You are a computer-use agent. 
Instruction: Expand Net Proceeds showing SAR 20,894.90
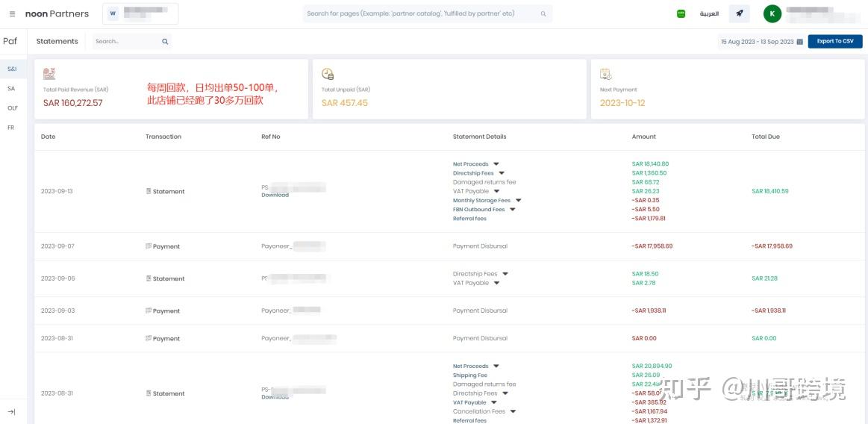pyautogui.click(x=496, y=366)
